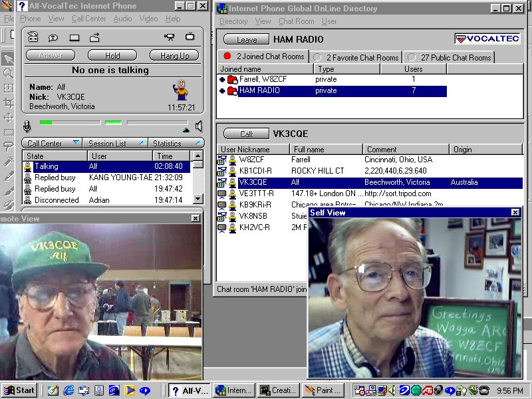
Task: Select user W8ZCF Farrell in the list
Action: pos(370,160)
